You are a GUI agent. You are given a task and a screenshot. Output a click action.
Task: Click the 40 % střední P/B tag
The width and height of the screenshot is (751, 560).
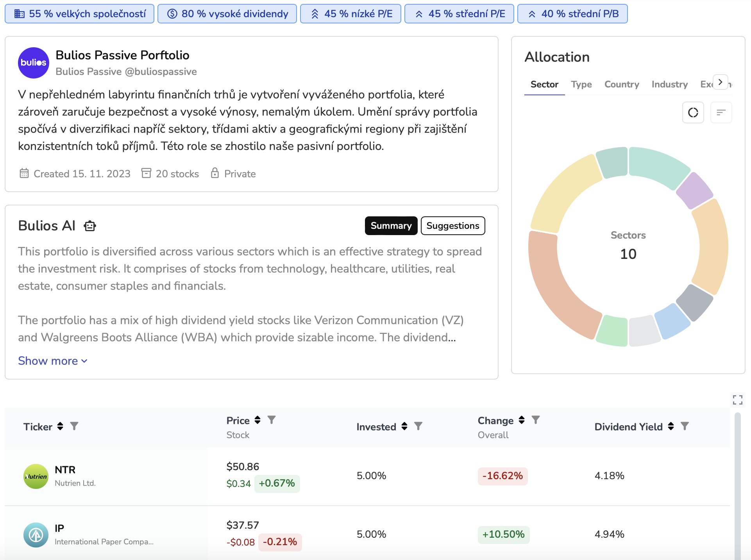click(x=572, y=14)
